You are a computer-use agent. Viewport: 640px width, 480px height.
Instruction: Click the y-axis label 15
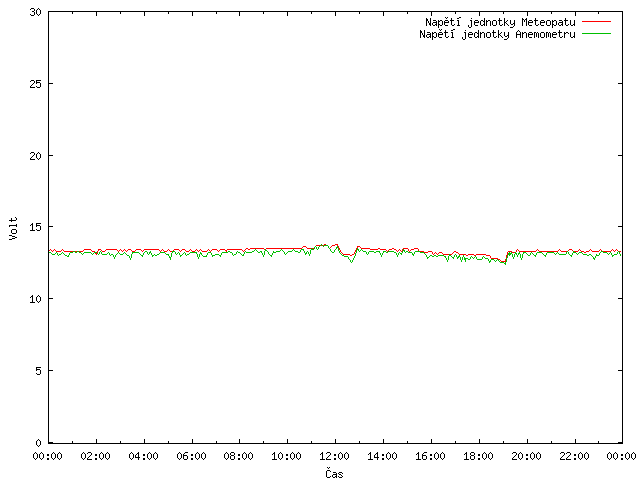point(36,227)
